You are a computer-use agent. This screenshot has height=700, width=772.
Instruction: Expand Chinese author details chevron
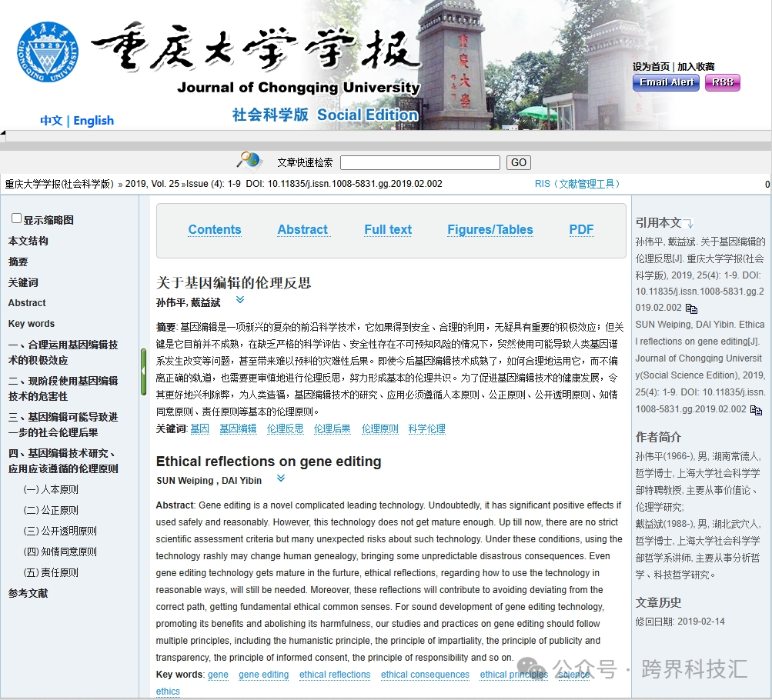coord(240,299)
